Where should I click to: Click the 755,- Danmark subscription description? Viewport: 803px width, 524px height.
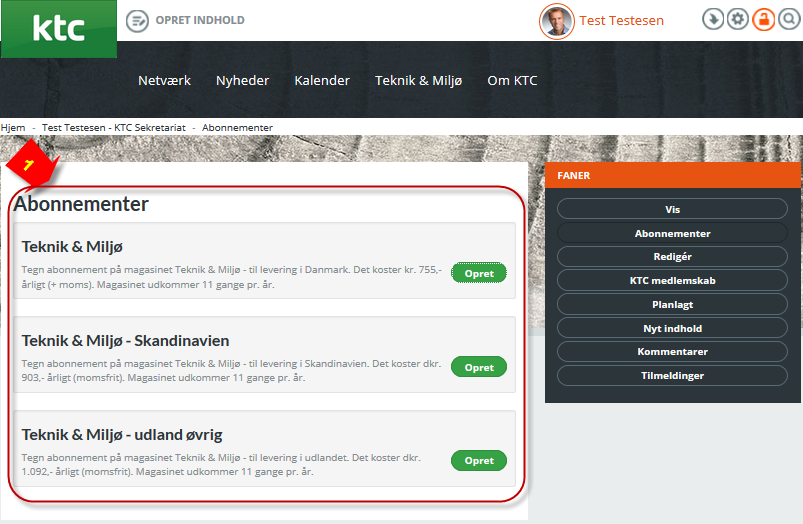pos(231,277)
